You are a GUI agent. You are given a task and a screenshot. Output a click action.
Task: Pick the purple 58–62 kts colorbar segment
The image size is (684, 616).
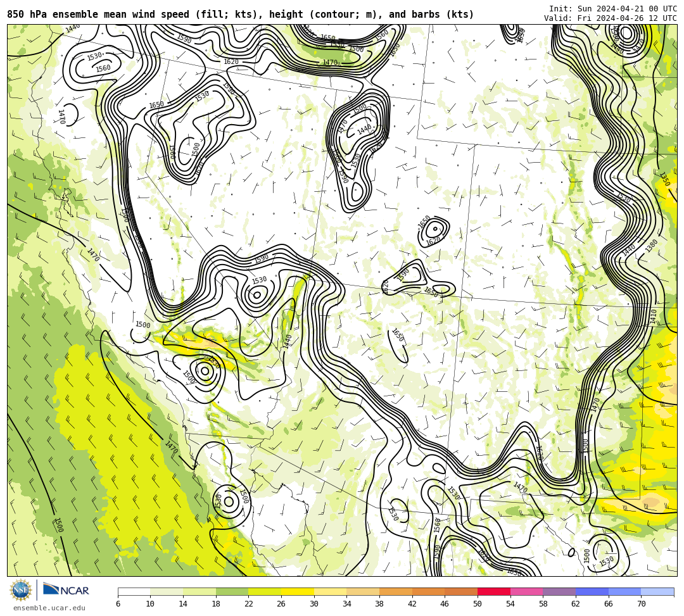[x=559, y=591]
